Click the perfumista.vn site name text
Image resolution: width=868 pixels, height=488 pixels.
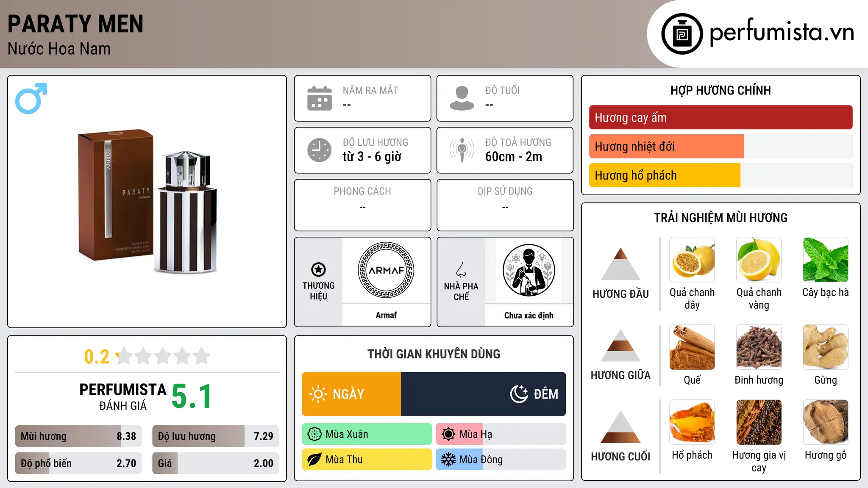pos(782,32)
